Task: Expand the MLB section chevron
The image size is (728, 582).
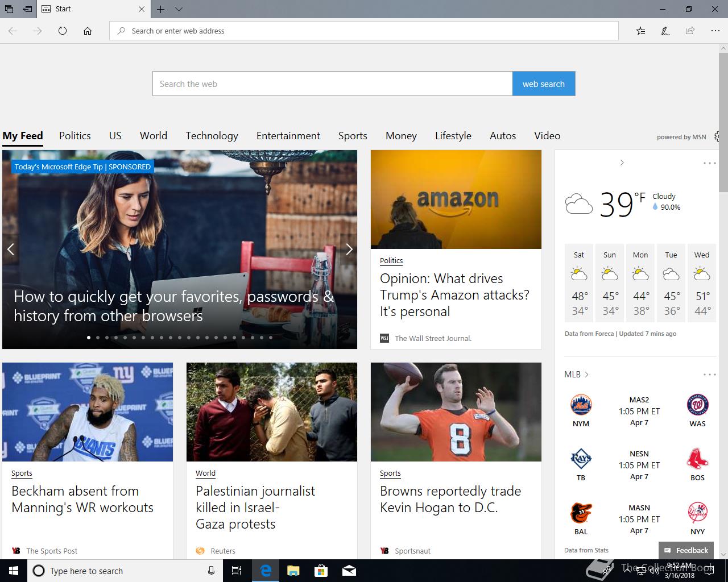Action: (x=586, y=374)
